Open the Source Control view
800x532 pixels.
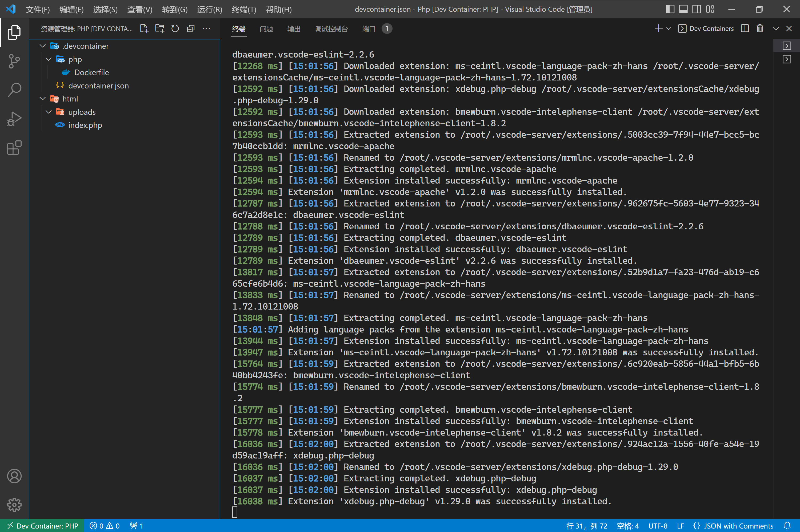pos(14,62)
